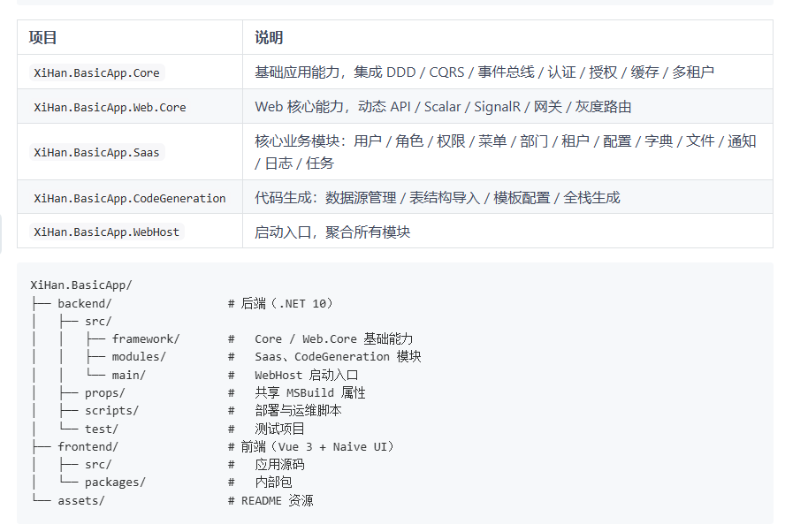
Task: Click the XiHan.BasicApp.Core code label
Action: 96,72
